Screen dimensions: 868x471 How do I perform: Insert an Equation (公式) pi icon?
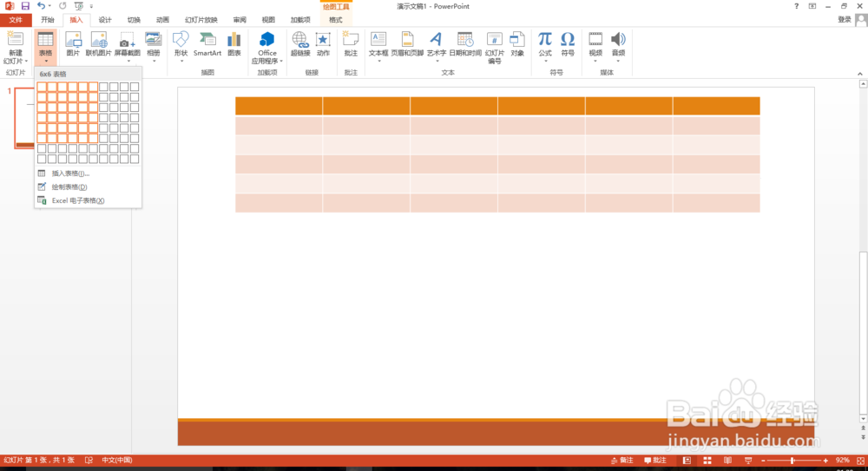(545, 45)
